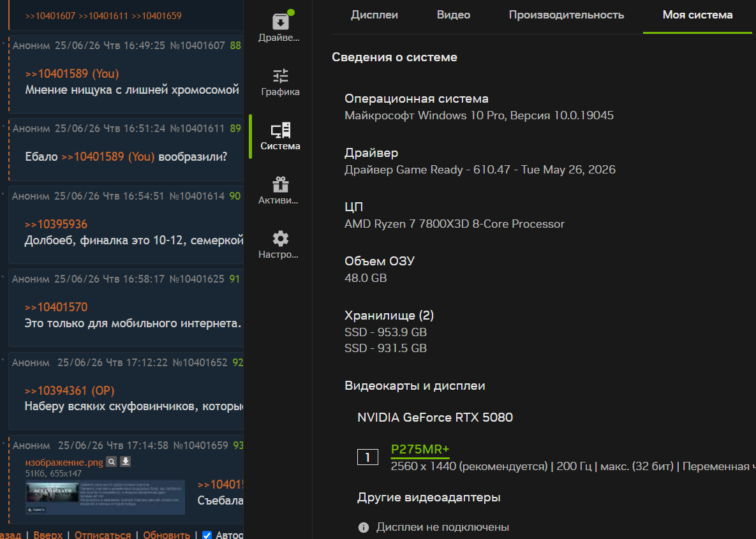
Task: Select the SSD - 931.5 GB entry
Action: [385, 348]
